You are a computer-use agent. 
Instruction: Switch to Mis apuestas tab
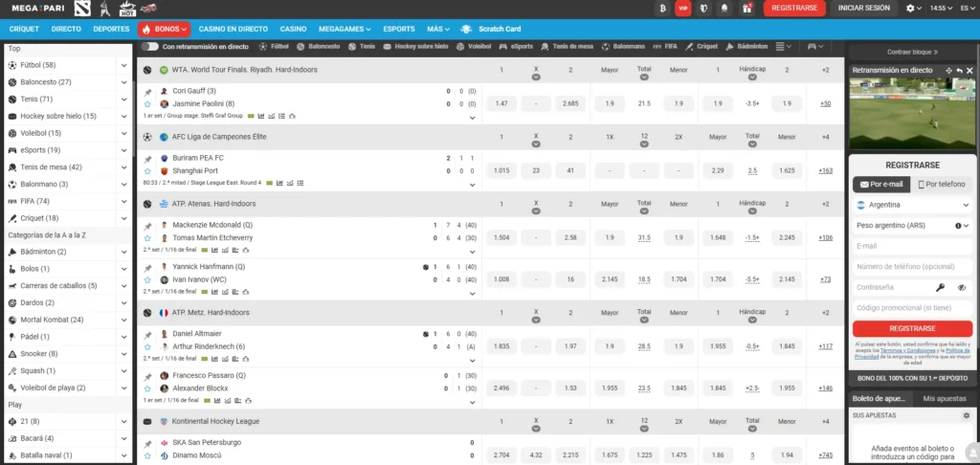(x=945, y=398)
